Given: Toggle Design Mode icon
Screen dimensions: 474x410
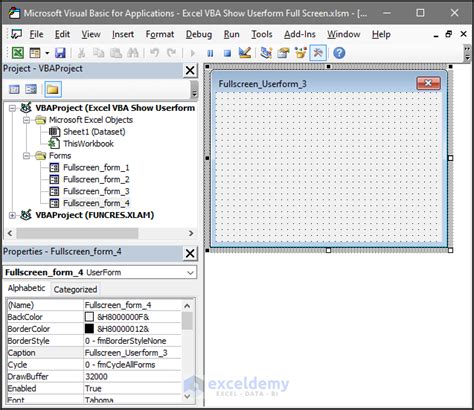Looking at the screenshot, I should tap(245, 53).
